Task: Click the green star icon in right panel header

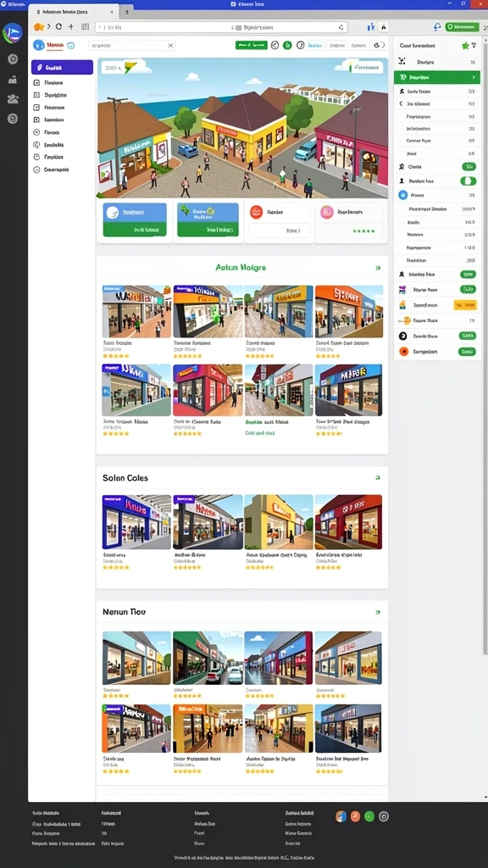Action: pyautogui.click(x=465, y=46)
